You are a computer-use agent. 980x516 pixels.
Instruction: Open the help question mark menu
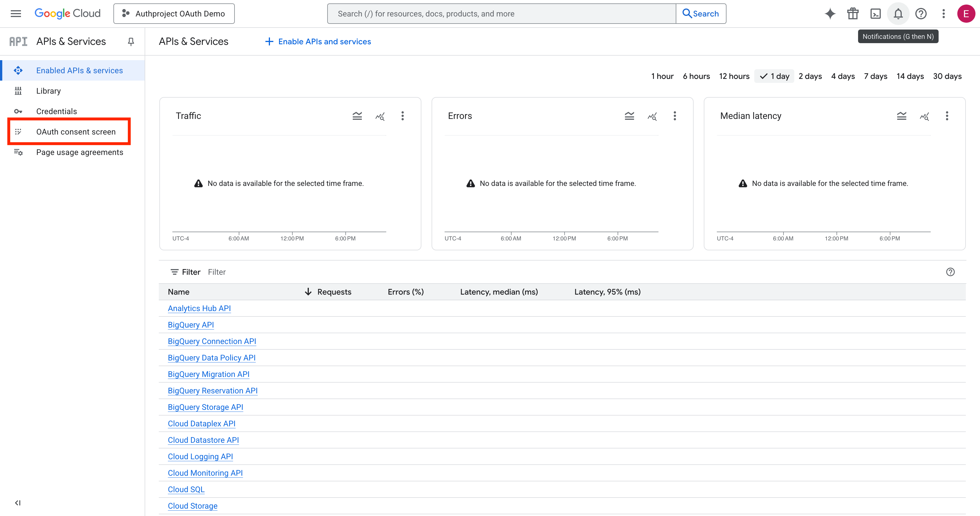click(921, 14)
